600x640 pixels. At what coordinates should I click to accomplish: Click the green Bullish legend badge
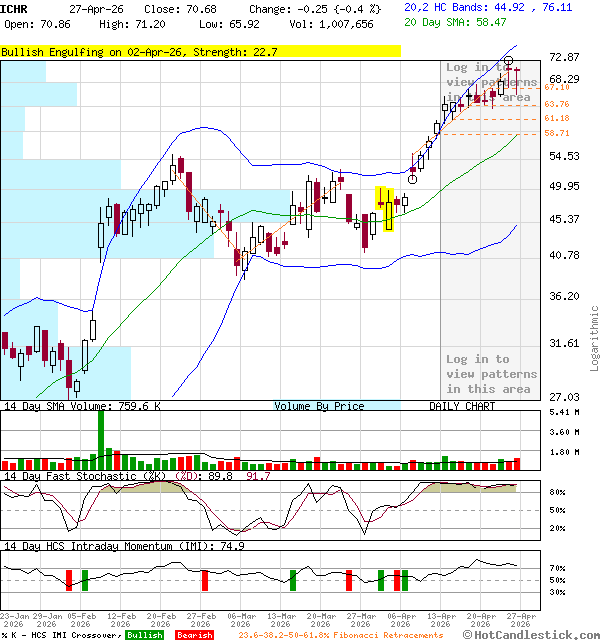click(x=144, y=635)
